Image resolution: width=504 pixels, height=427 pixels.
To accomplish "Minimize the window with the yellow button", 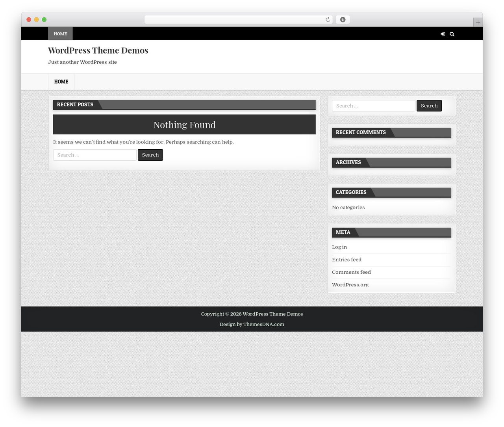I will coord(37,20).
